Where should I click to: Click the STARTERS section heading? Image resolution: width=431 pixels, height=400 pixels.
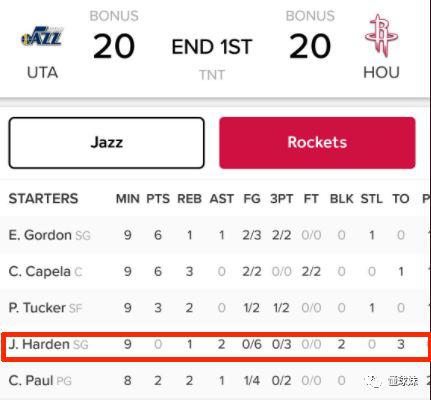tap(43, 199)
